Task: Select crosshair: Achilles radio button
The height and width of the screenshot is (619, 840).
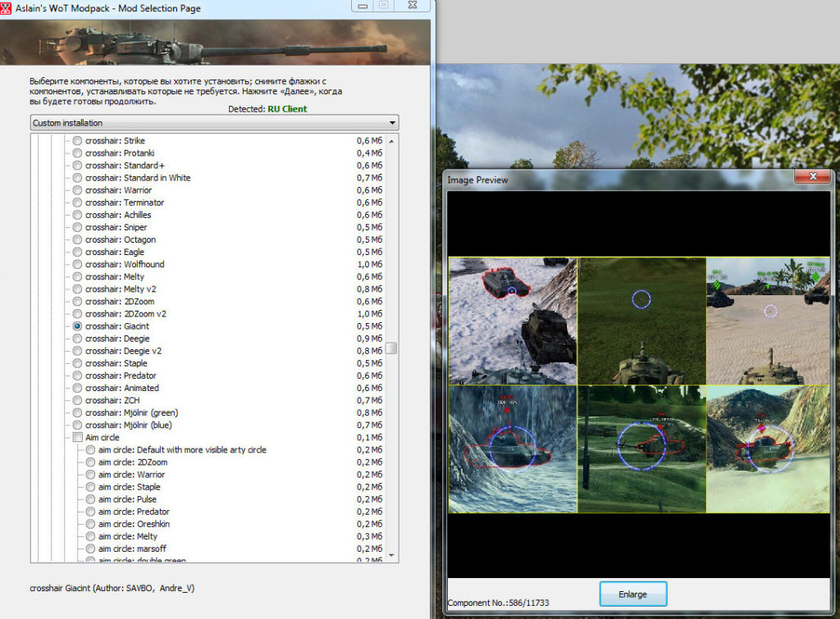Action: pos(77,215)
